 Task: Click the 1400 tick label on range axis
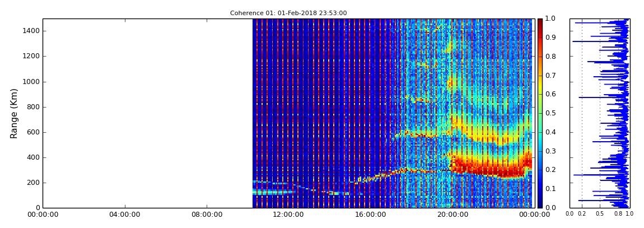point(31,31)
